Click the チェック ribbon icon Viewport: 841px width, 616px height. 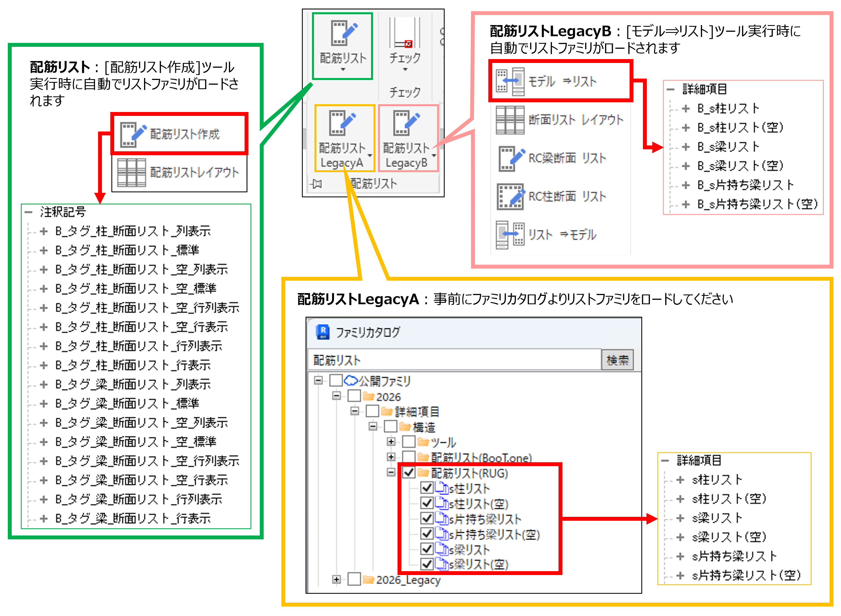(x=405, y=33)
